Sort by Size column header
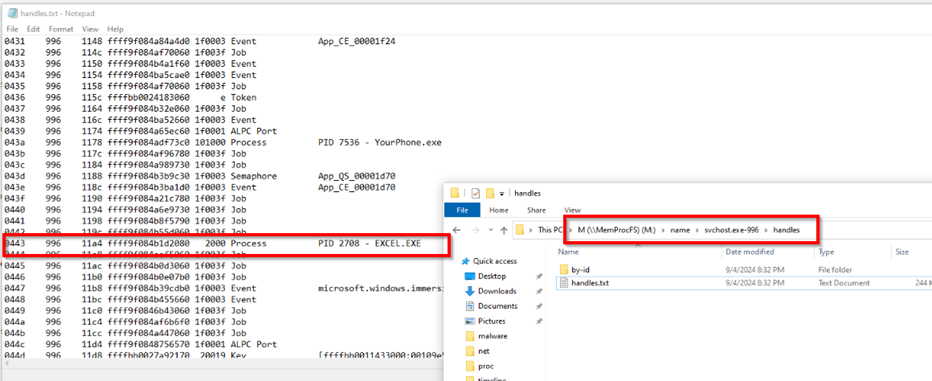 click(902, 252)
